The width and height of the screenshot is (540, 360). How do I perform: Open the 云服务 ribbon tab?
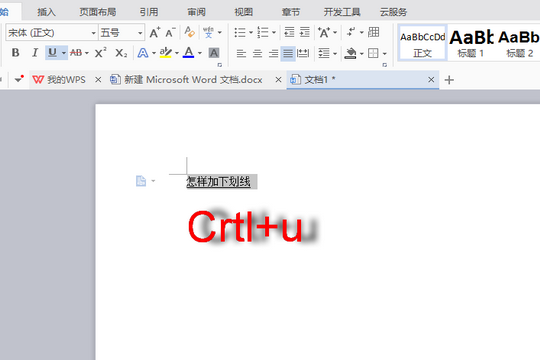coord(393,12)
